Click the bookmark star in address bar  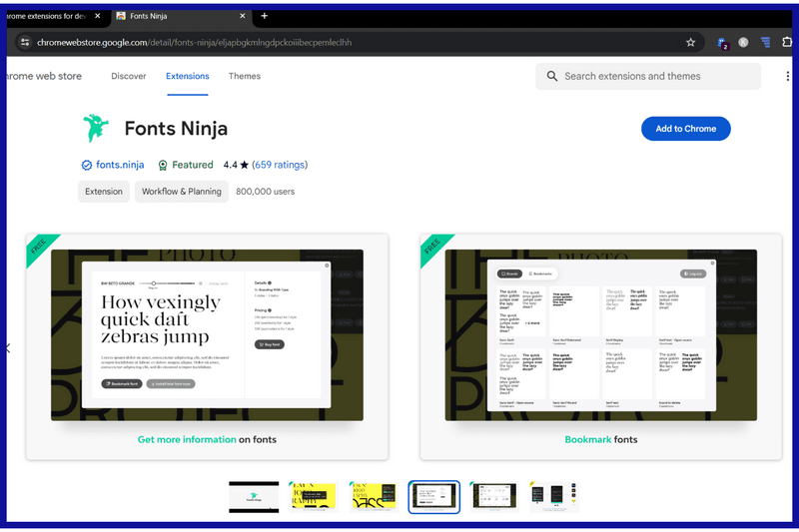[x=690, y=43]
